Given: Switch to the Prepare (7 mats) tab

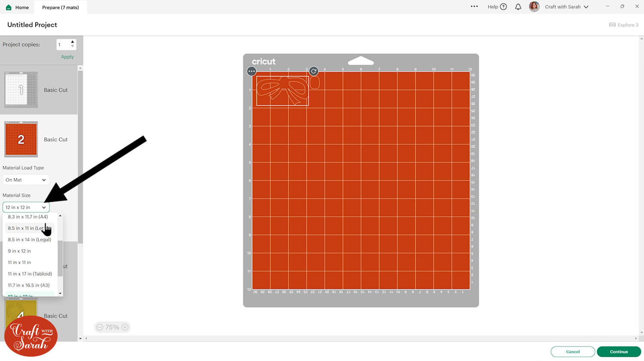Looking at the screenshot, I should 61,7.
